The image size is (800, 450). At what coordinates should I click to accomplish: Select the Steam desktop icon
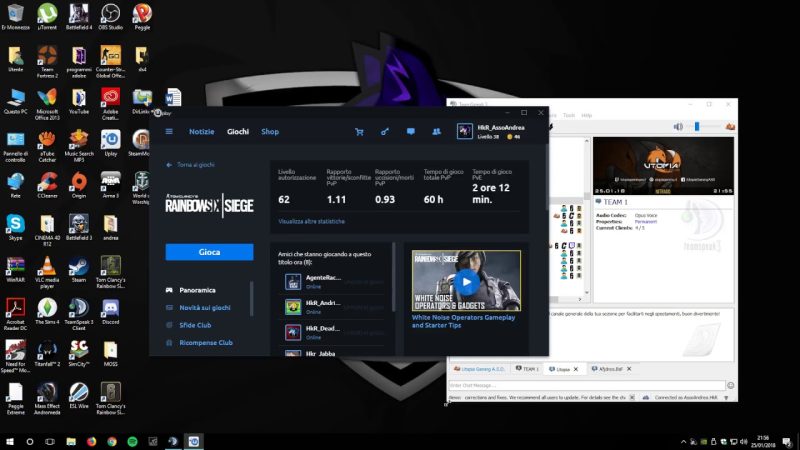point(79,269)
